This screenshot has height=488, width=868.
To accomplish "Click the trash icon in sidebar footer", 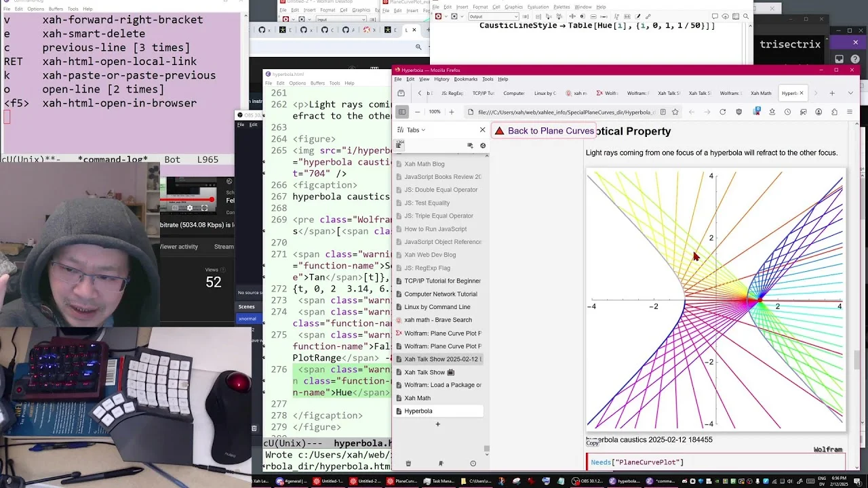I will click(408, 464).
